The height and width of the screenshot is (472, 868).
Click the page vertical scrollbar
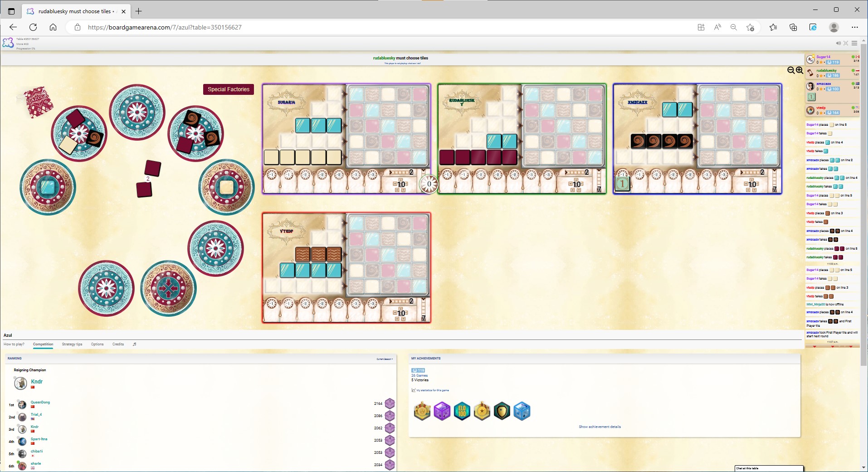point(864,204)
